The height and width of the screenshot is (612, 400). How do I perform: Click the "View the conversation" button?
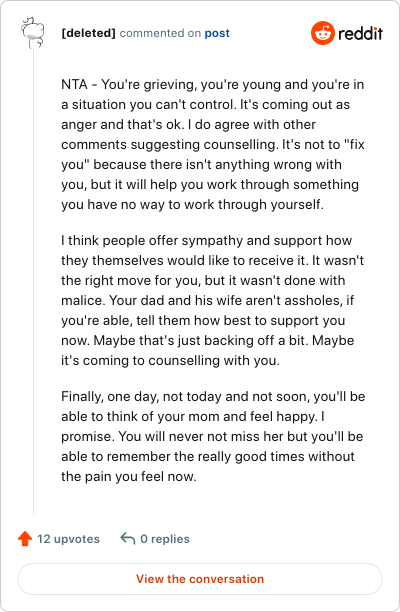tap(200, 579)
